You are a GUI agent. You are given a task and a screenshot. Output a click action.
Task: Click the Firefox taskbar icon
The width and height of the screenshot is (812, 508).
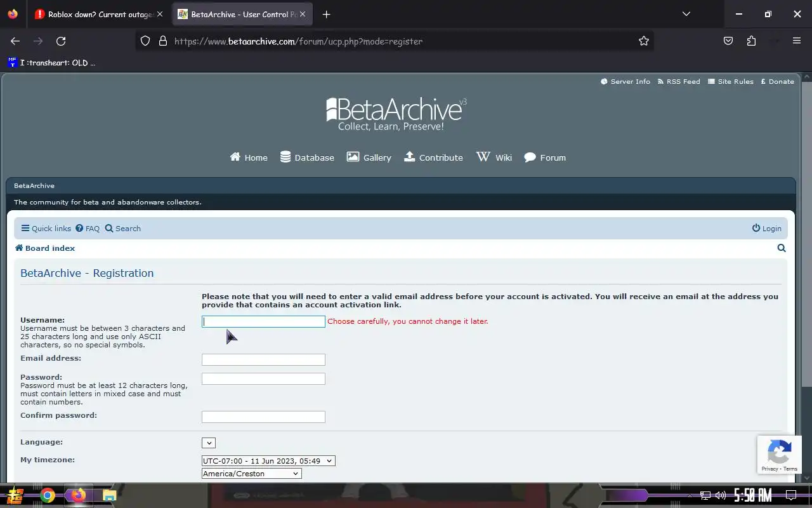(78, 495)
